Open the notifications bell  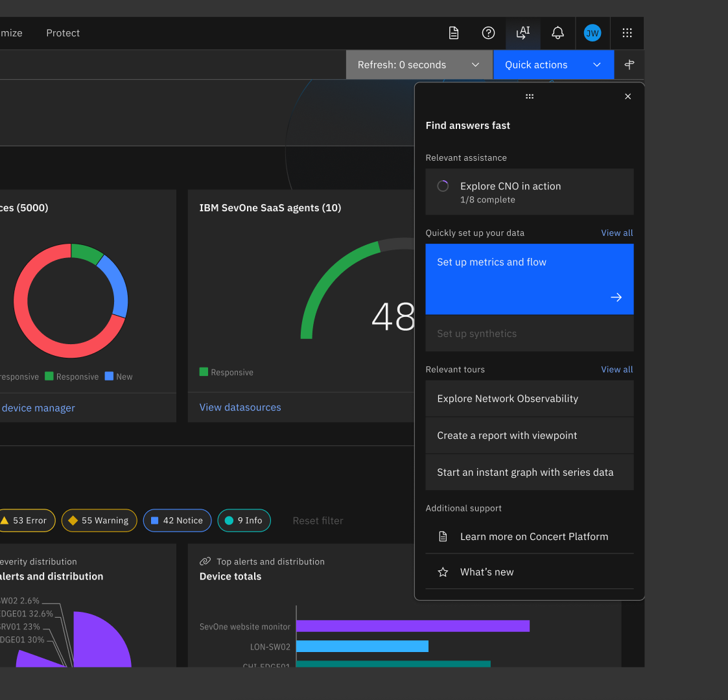(558, 33)
